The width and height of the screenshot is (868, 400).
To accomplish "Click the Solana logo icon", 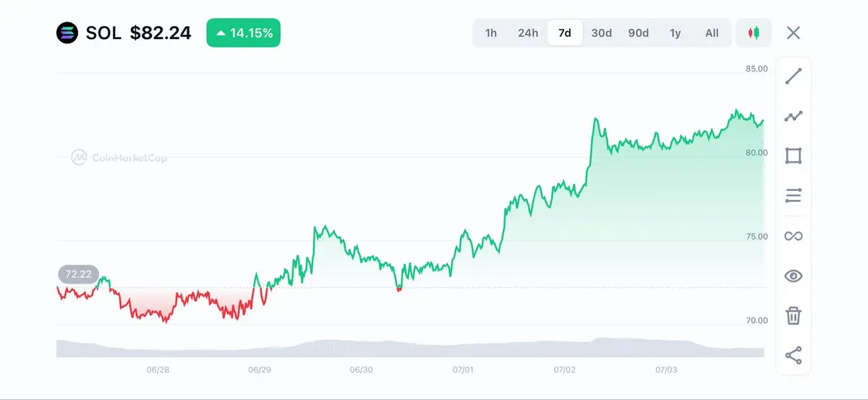I will click(67, 33).
